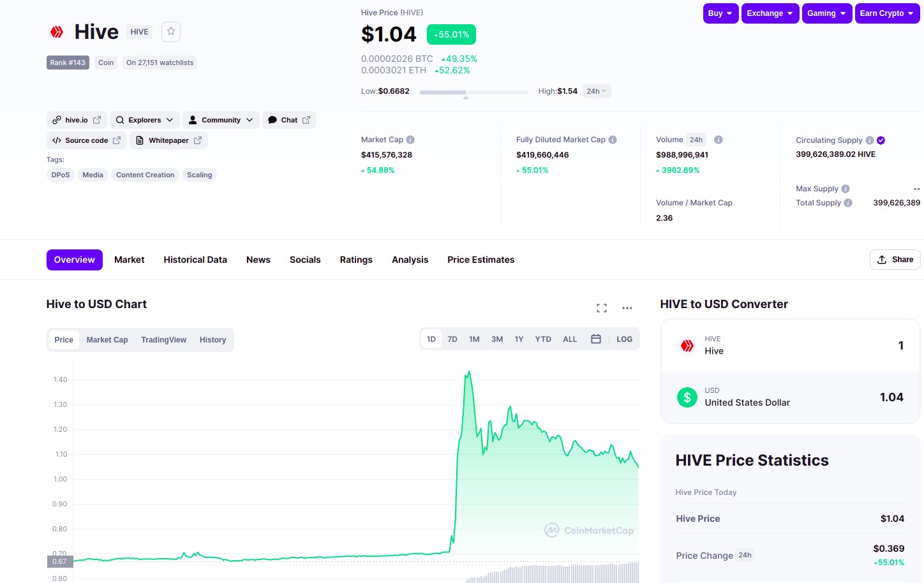This screenshot has height=583, width=924.
Task: Show Volume info tooltip icon
Action: pyautogui.click(x=719, y=140)
